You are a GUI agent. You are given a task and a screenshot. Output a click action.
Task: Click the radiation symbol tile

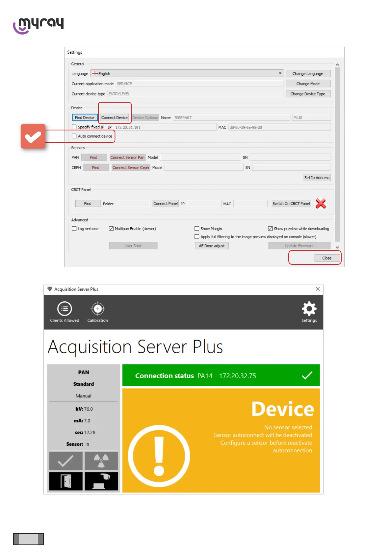pos(101,461)
